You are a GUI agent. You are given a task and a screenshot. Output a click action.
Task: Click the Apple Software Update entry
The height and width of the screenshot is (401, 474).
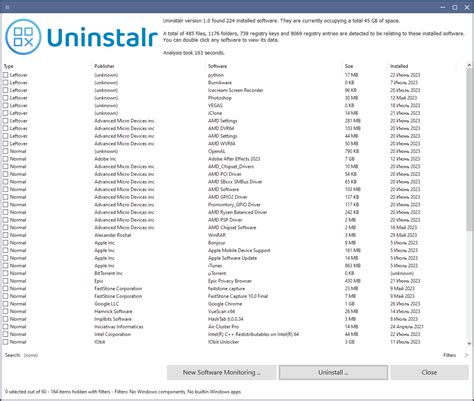coord(232,258)
